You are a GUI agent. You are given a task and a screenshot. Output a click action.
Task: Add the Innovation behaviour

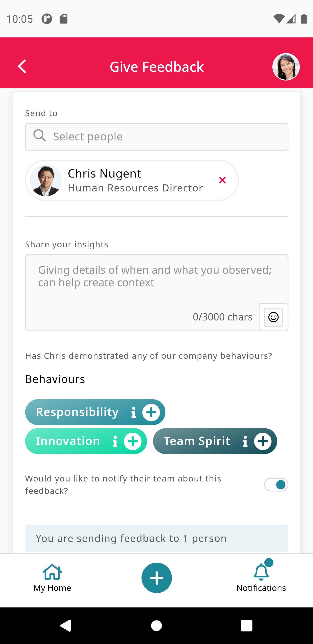tap(133, 441)
